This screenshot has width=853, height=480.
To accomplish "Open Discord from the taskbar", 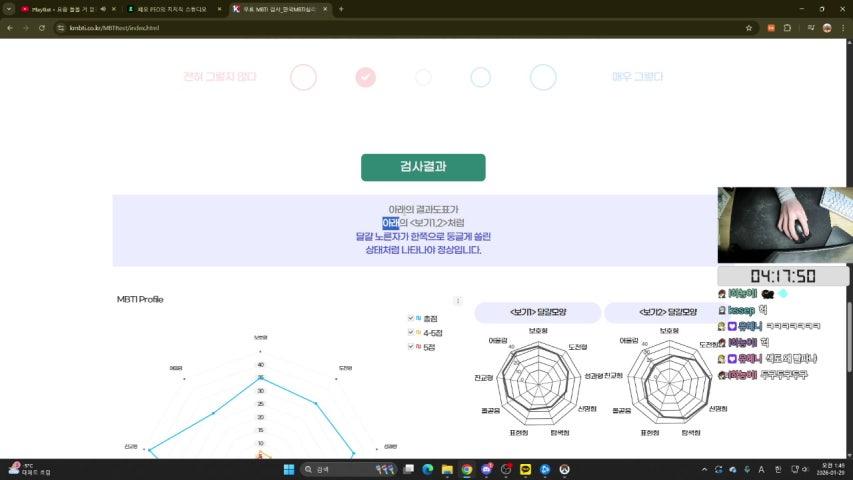I will click(486, 469).
